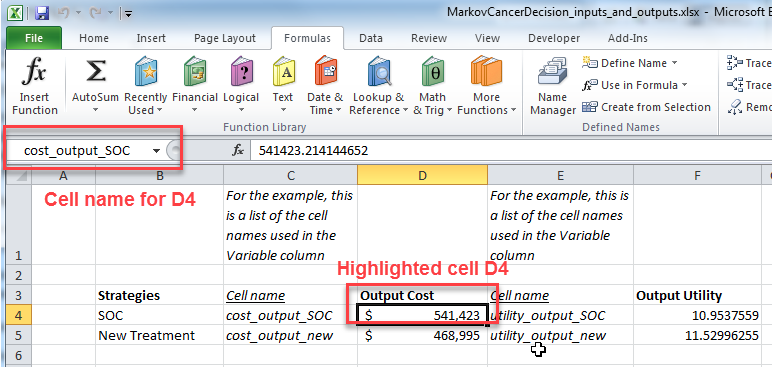Switch to the Home tab

tap(94, 38)
